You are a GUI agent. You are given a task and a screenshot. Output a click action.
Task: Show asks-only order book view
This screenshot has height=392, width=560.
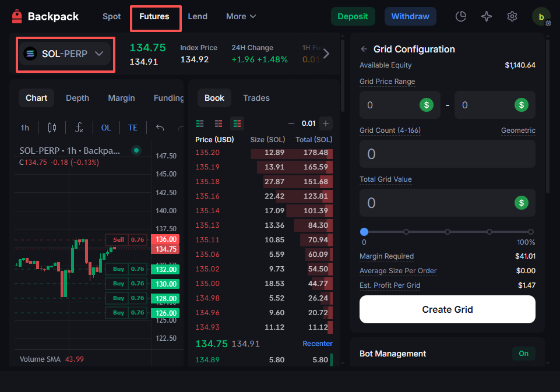(219, 123)
